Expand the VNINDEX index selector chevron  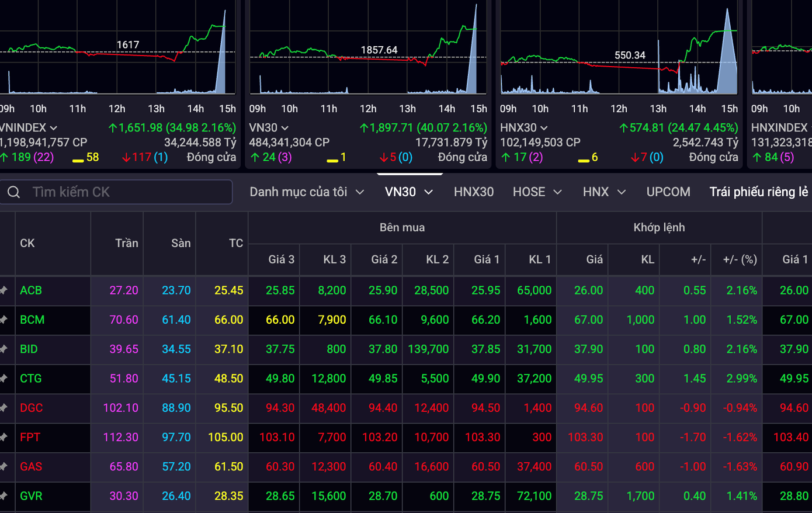point(54,128)
